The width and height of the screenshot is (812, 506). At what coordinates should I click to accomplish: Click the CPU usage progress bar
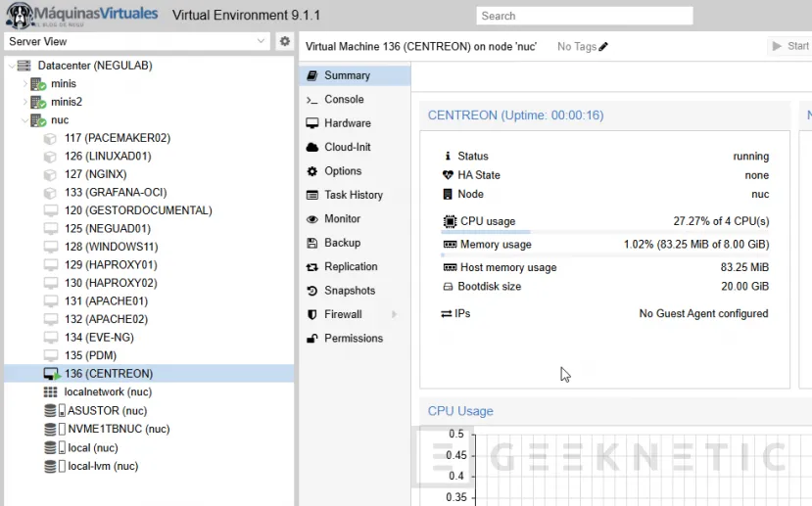coord(605,232)
